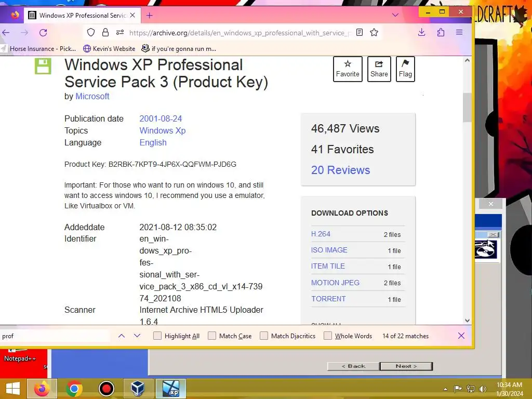Click the Firefox back arrow

[6, 33]
